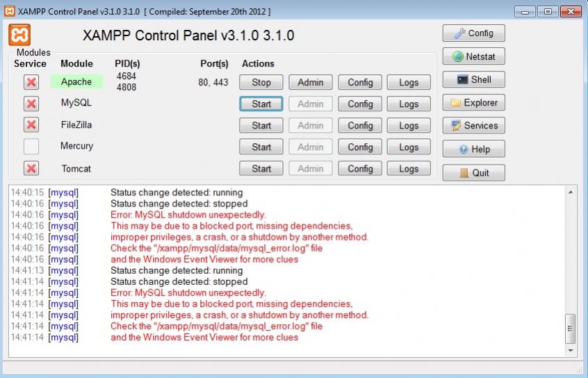View FileZilla Logs
This screenshot has height=378, width=588.
click(x=409, y=125)
